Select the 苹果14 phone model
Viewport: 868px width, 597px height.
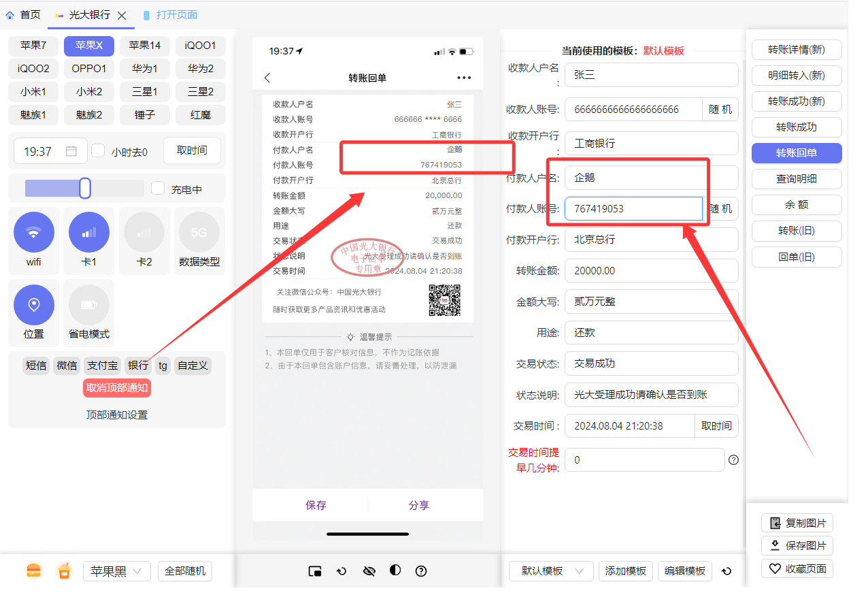[145, 46]
